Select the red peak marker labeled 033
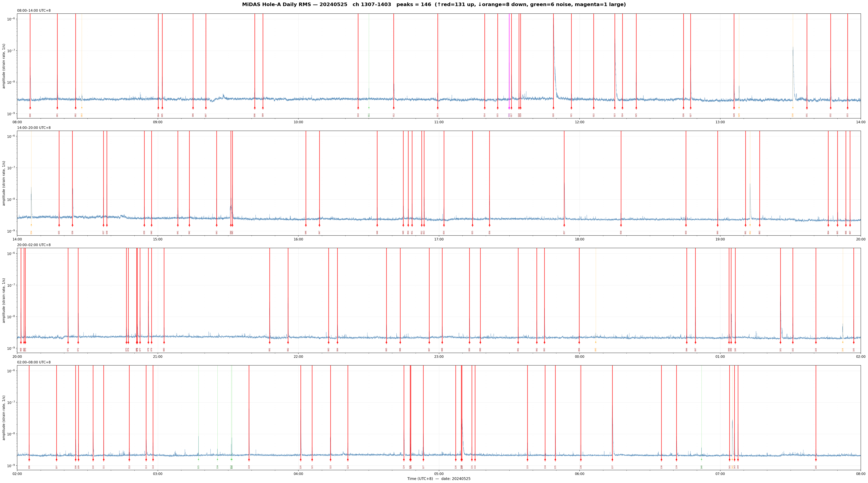Screen dimensions: 868x483 click(x=847, y=108)
